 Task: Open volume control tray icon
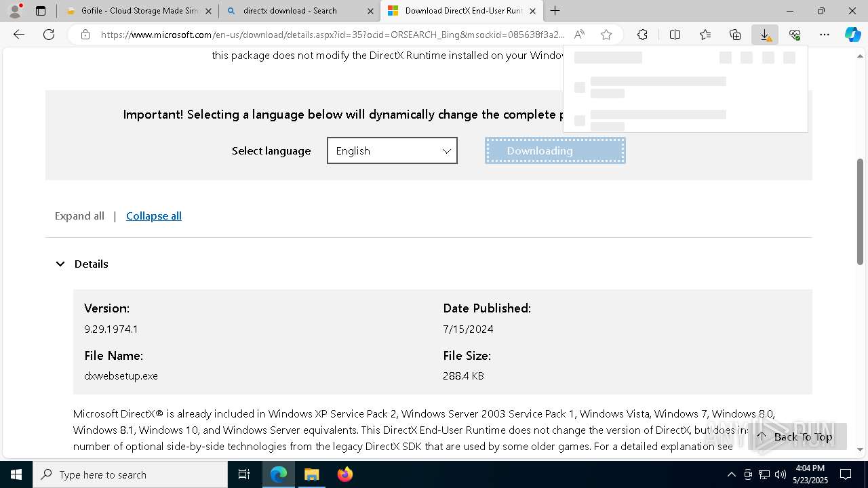click(781, 474)
